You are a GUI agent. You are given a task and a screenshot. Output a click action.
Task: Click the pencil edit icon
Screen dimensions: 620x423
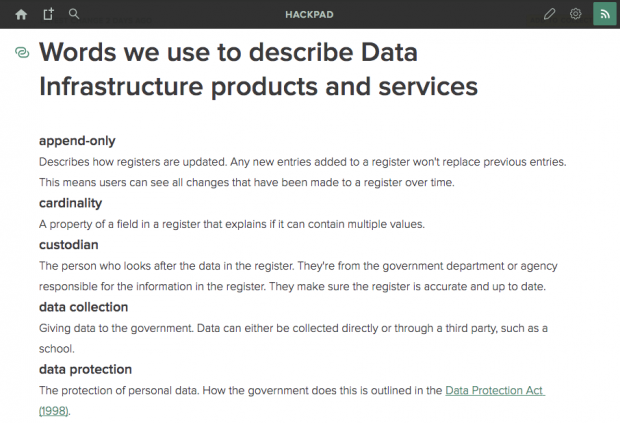[549, 14]
